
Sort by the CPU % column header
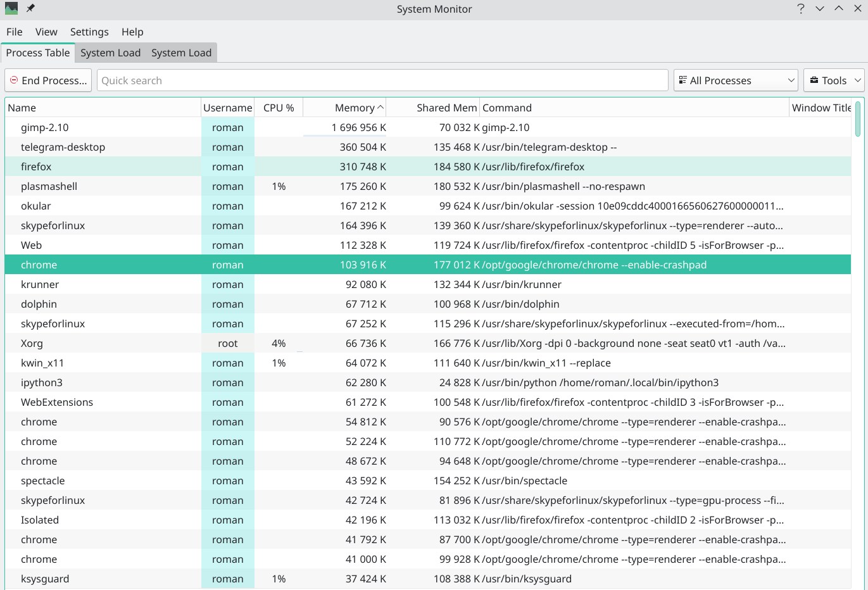click(x=279, y=108)
